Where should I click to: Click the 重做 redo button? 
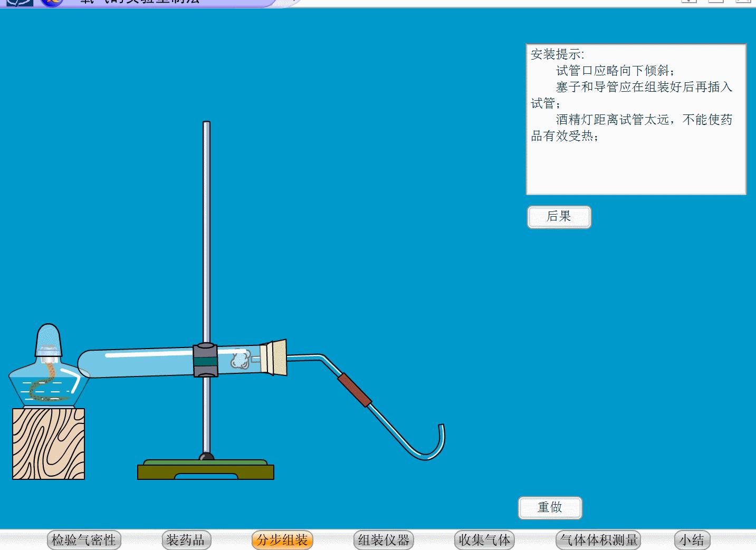click(550, 507)
